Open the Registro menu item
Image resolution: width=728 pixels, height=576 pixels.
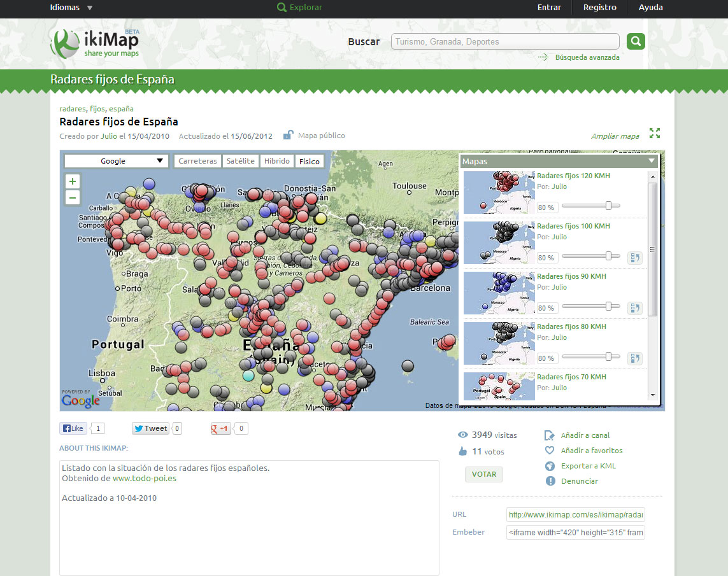pos(599,8)
